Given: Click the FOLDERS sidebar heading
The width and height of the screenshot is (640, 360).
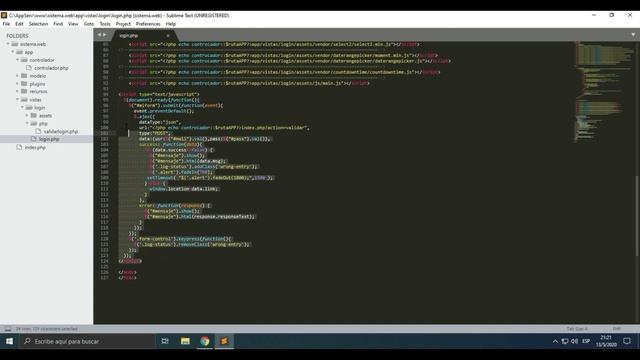Looking at the screenshot, I should click(x=17, y=36).
